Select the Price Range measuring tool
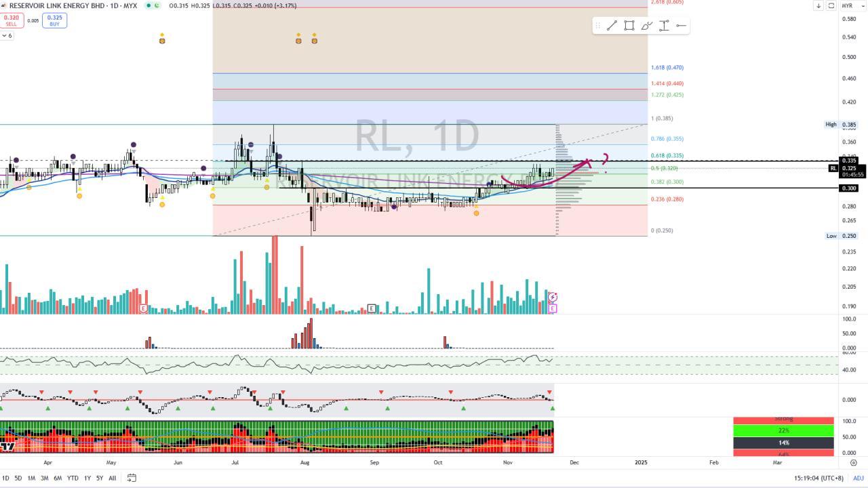Screen dimensions: 868x488 click(x=664, y=26)
